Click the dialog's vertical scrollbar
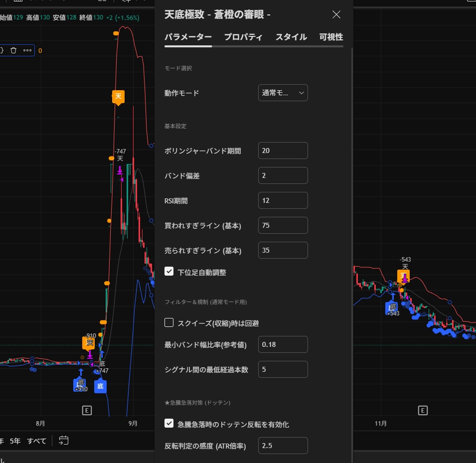 click(x=352, y=255)
